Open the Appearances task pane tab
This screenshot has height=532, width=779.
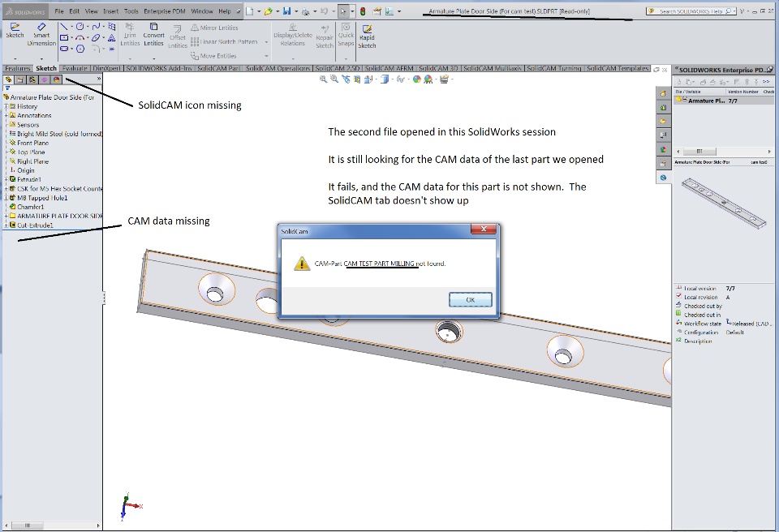coord(663,149)
